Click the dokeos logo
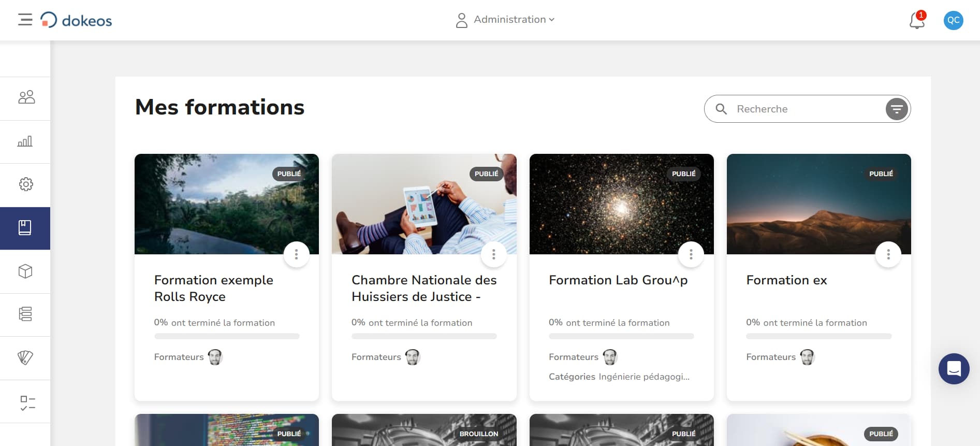The height and width of the screenshot is (446, 980). point(76,20)
